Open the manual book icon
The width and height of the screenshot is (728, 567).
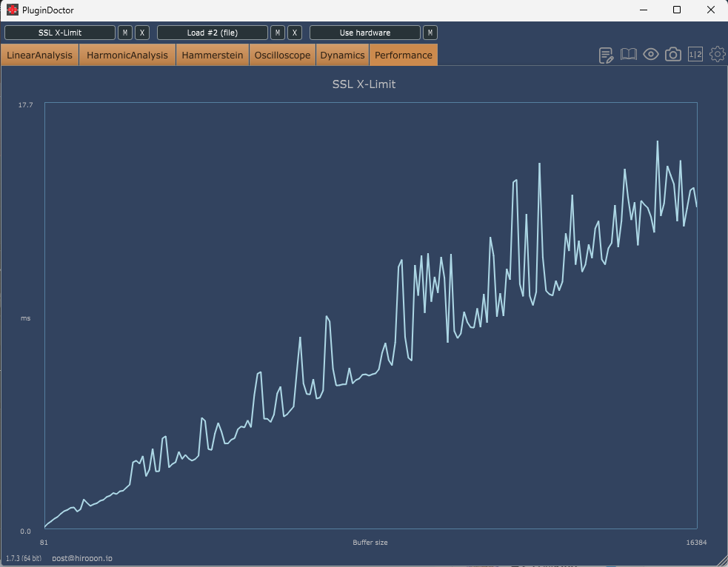[628, 54]
